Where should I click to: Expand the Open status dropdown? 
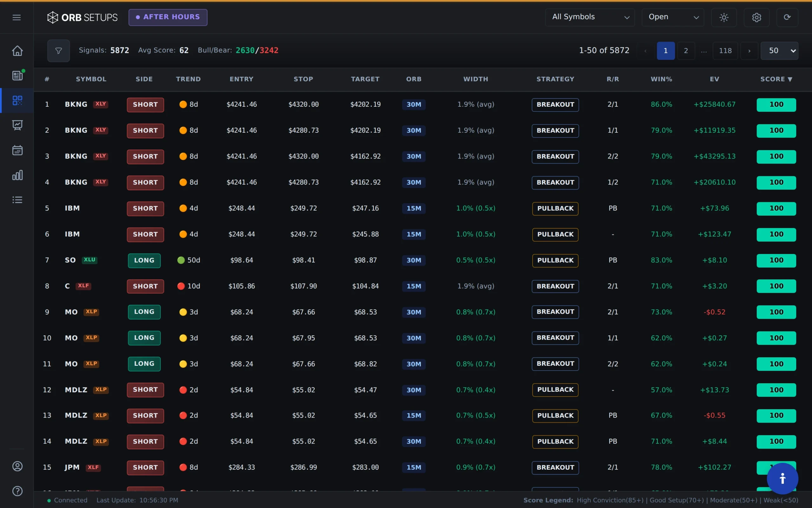click(673, 17)
